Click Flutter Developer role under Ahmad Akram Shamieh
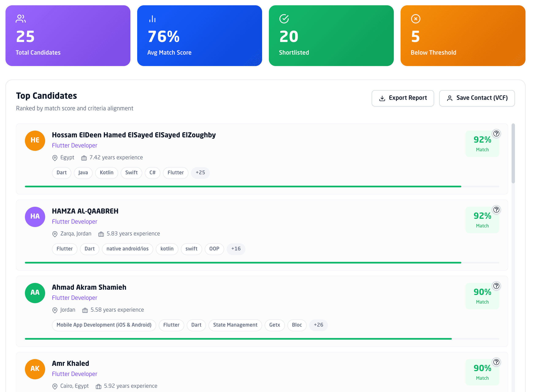Image resolution: width=539 pixels, height=392 pixels. point(75,298)
